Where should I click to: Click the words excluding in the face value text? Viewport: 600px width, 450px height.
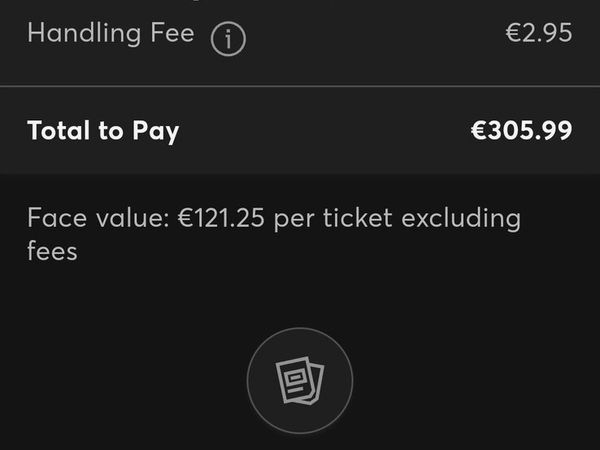tap(461, 220)
